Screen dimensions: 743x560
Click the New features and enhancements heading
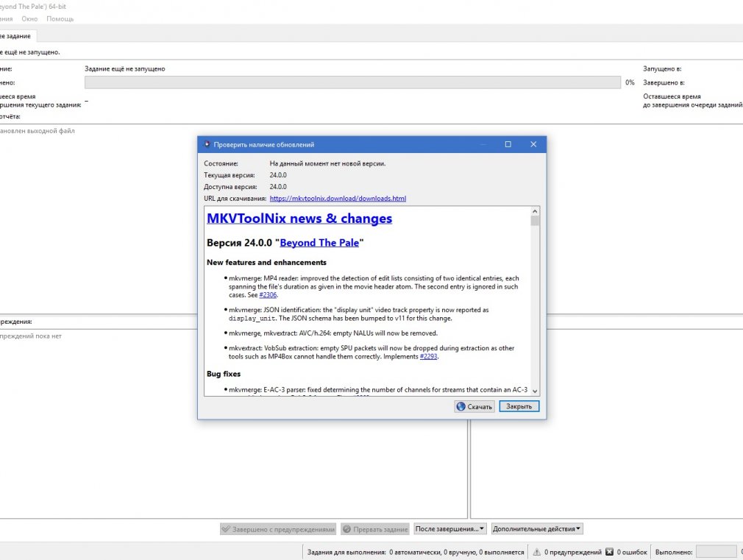(266, 263)
